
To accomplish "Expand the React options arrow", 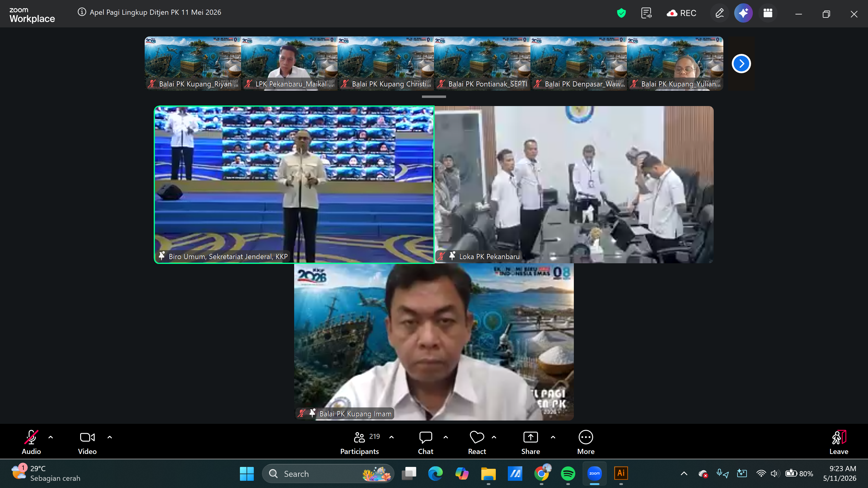I will [x=494, y=437].
